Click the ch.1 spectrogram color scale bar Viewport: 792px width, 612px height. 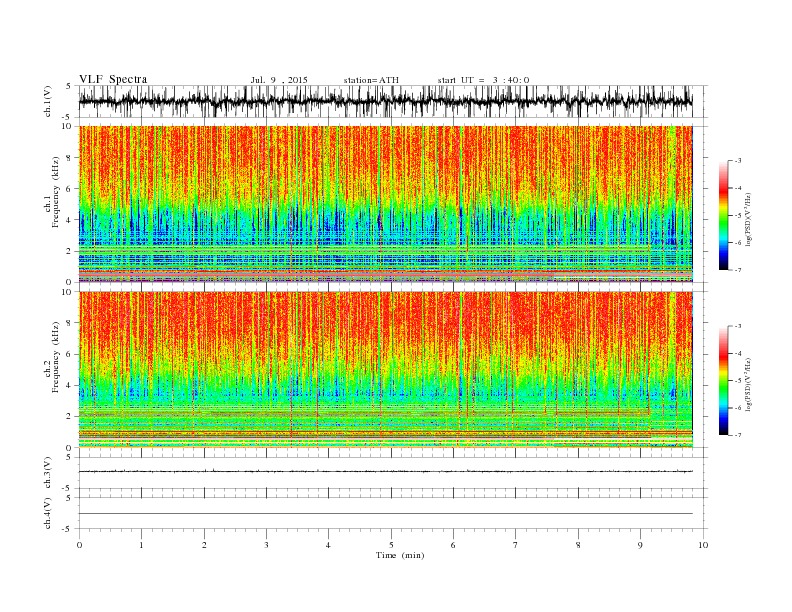coord(723,215)
